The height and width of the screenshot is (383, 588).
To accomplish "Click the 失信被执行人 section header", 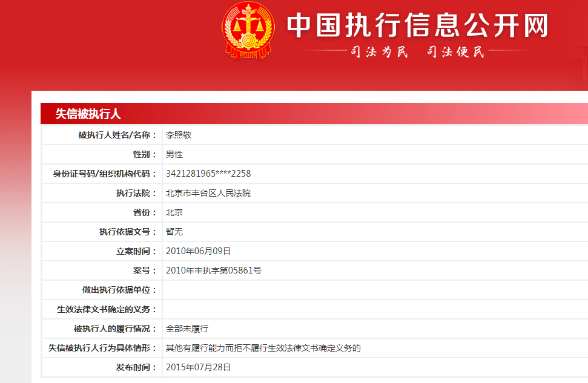I will pyautogui.click(x=88, y=114).
